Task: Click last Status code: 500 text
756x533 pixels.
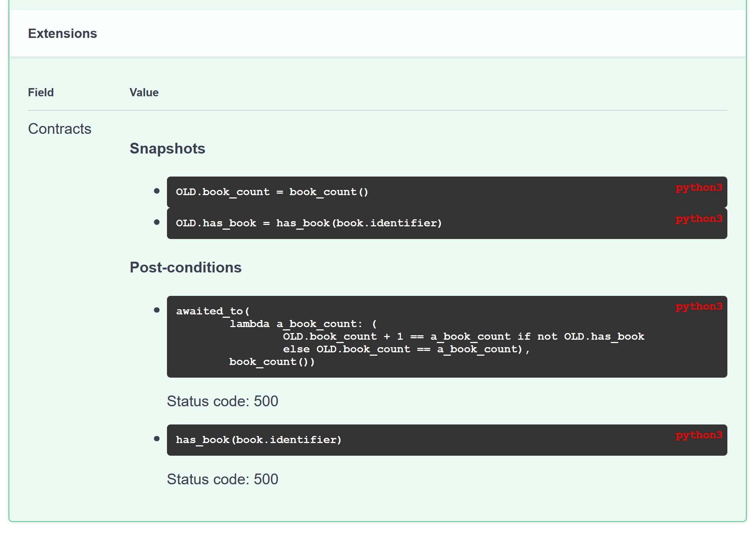Action: point(222,479)
